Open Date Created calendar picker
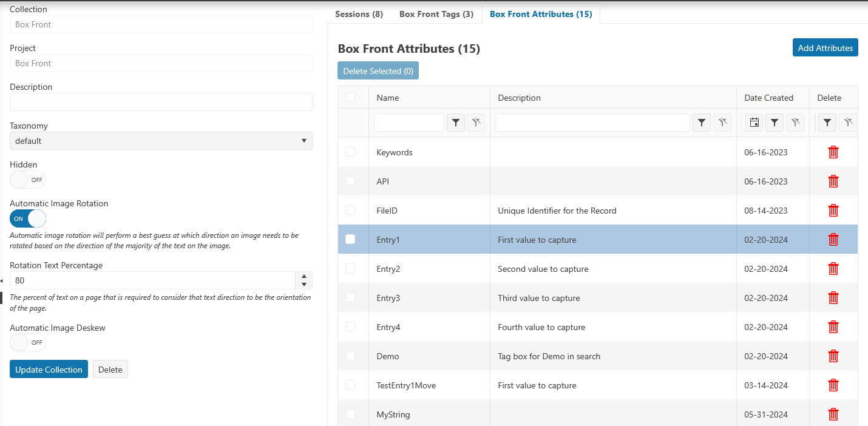 pyautogui.click(x=754, y=123)
